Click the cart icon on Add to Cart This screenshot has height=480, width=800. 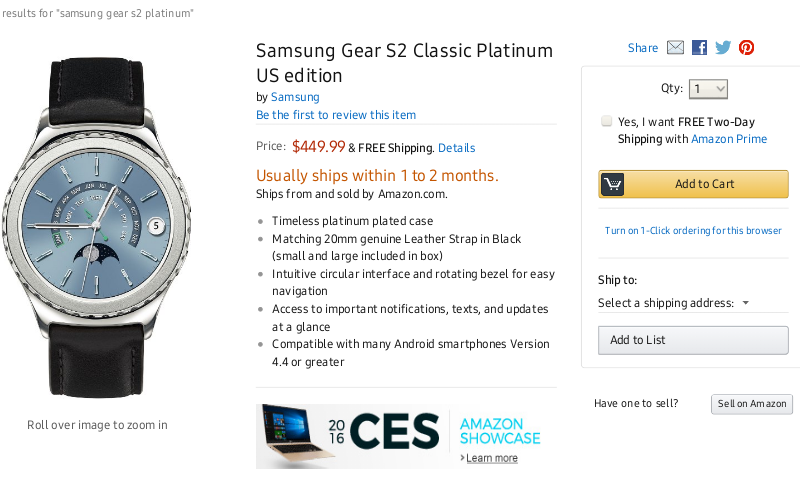point(613,184)
